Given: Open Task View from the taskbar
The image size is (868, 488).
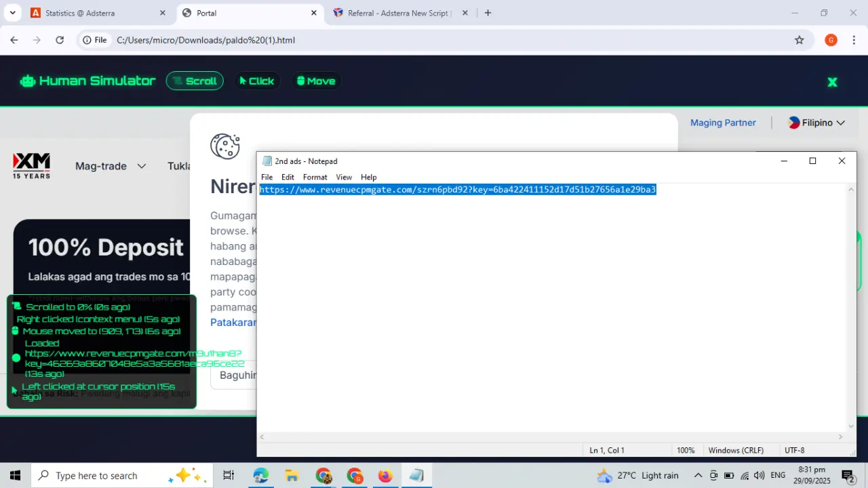Looking at the screenshot, I should 229,476.
